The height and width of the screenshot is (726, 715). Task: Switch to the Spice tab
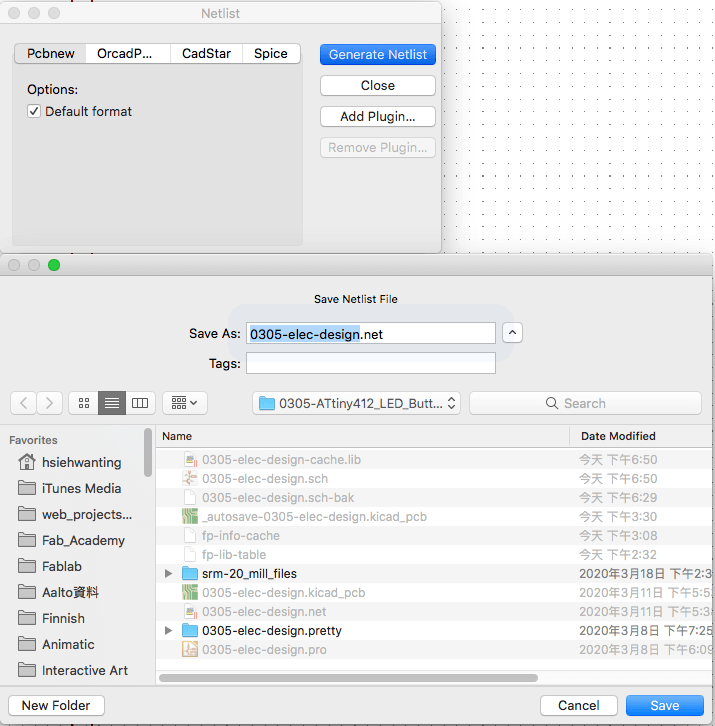[270, 54]
